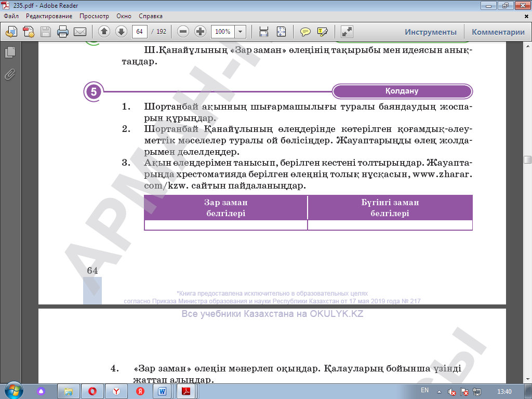Click the Action Center flag icon
The height and width of the screenshot is (399, 532).
click(464, 392)
